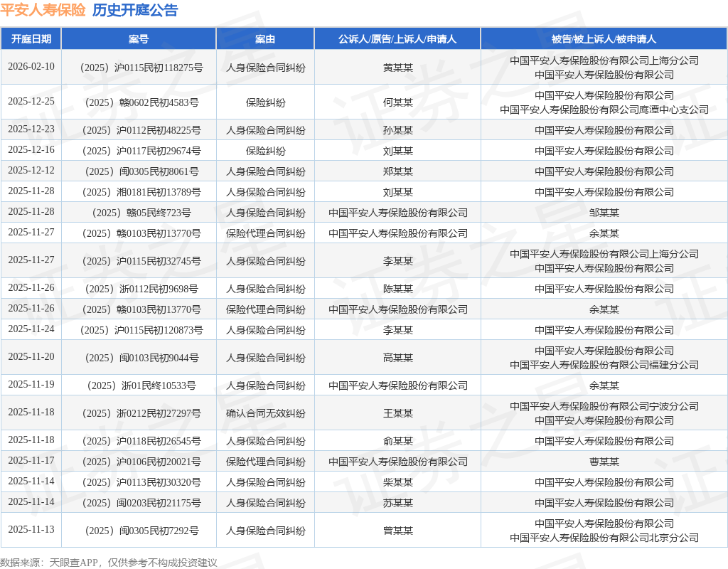Select date cell 2025-11-24

click(x=31, y=329)
